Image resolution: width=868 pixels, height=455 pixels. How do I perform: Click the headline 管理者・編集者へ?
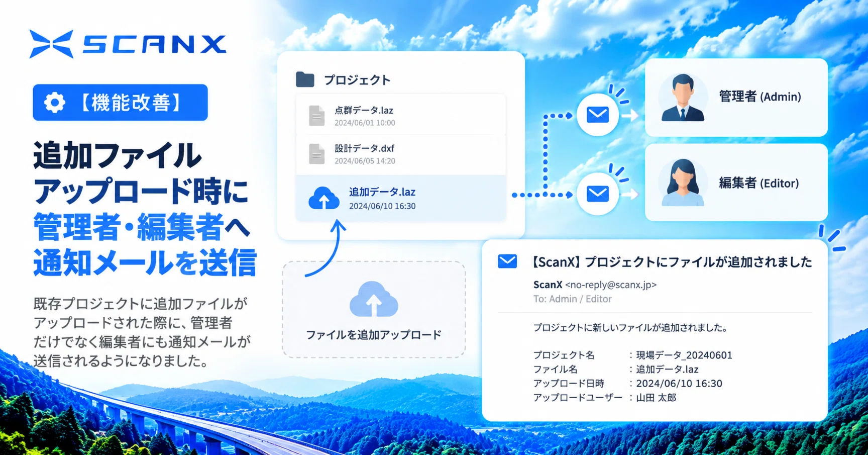(142, 227)
